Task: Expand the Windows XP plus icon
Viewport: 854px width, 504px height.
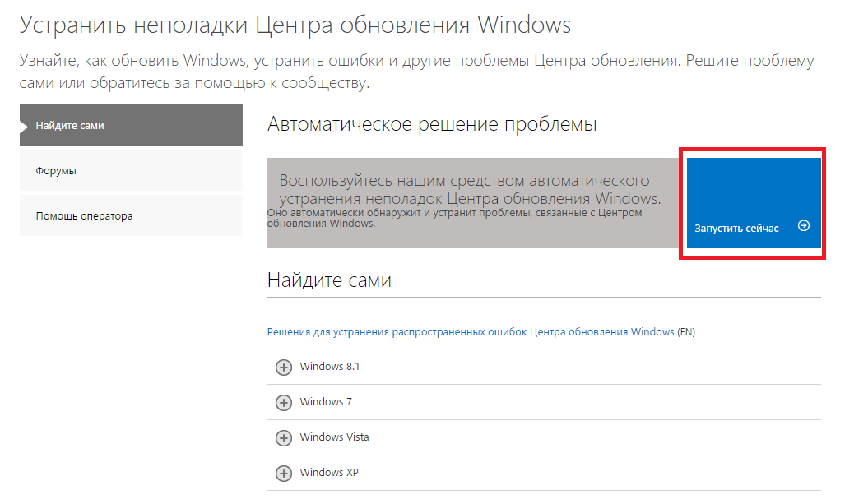Action: coord(283,474)
